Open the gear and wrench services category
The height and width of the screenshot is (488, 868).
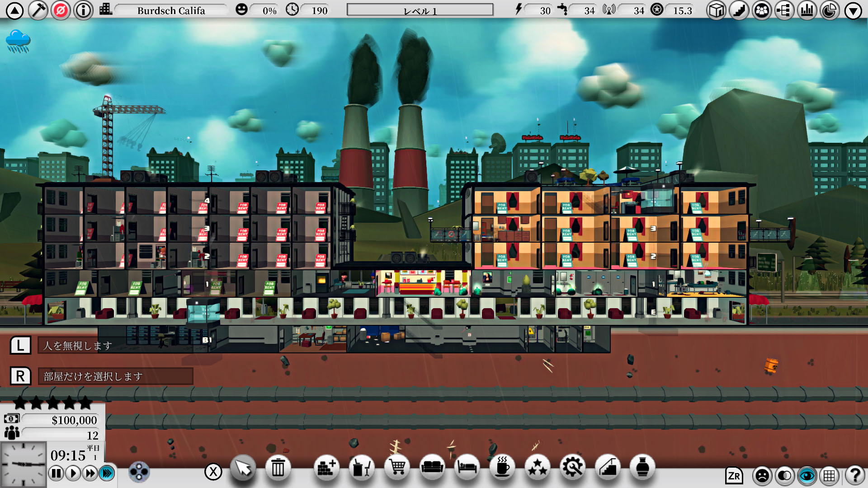tap(572, 468)
